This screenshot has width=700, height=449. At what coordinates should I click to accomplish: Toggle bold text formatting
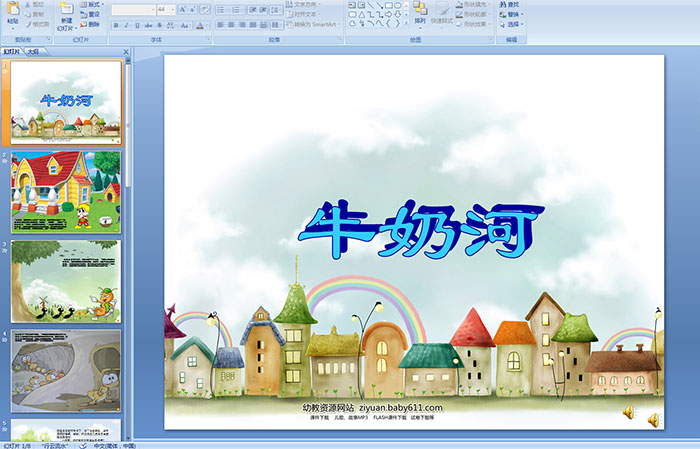(x=116, y=25)
